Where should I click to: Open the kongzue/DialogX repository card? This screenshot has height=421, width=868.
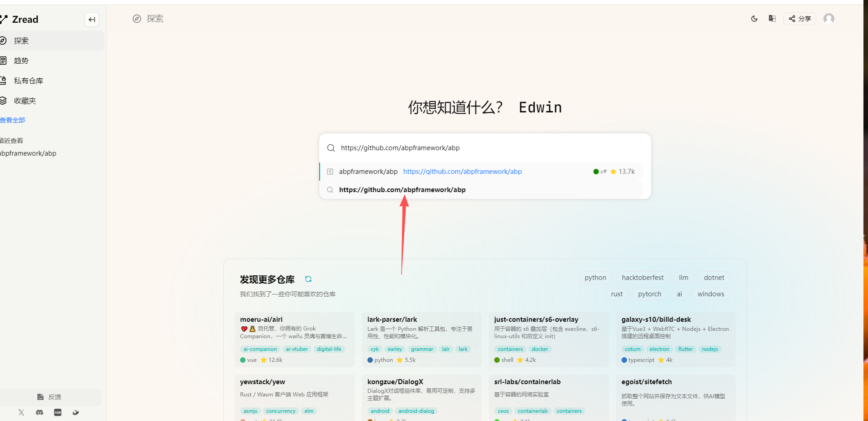point(421,398)
